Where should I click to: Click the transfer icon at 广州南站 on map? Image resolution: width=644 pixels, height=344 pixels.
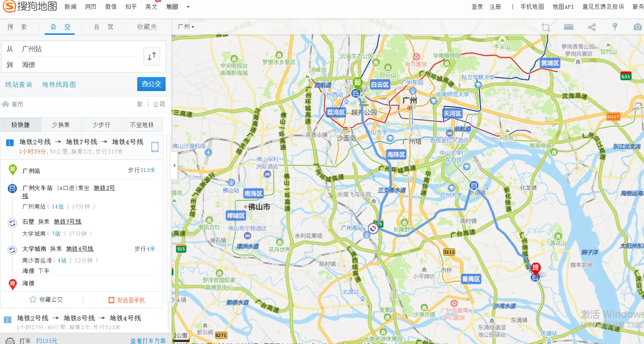pyautogui.click(x=373, y=229)
